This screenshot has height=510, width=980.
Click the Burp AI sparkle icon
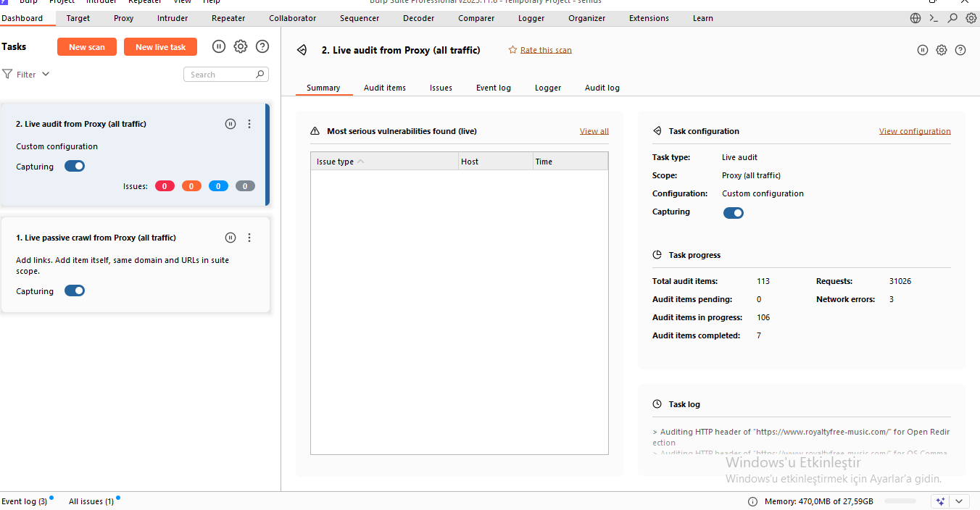[940, 501]
